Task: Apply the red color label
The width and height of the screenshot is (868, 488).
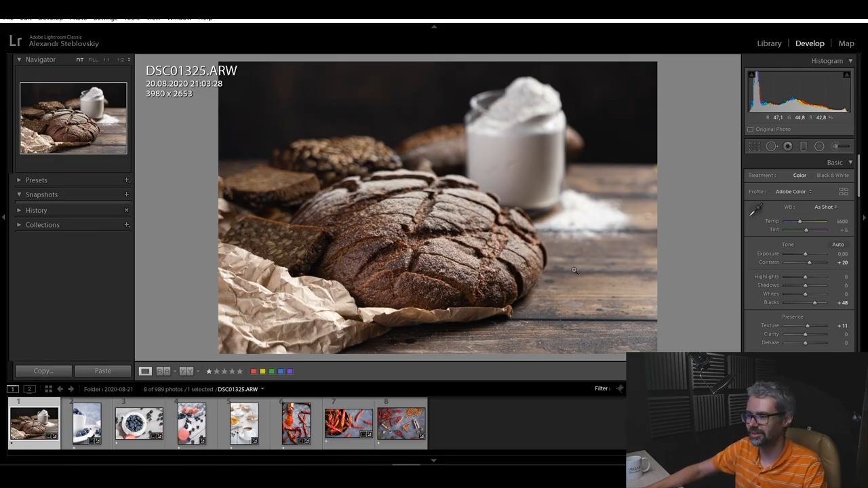Action: (x=254, y=371)
